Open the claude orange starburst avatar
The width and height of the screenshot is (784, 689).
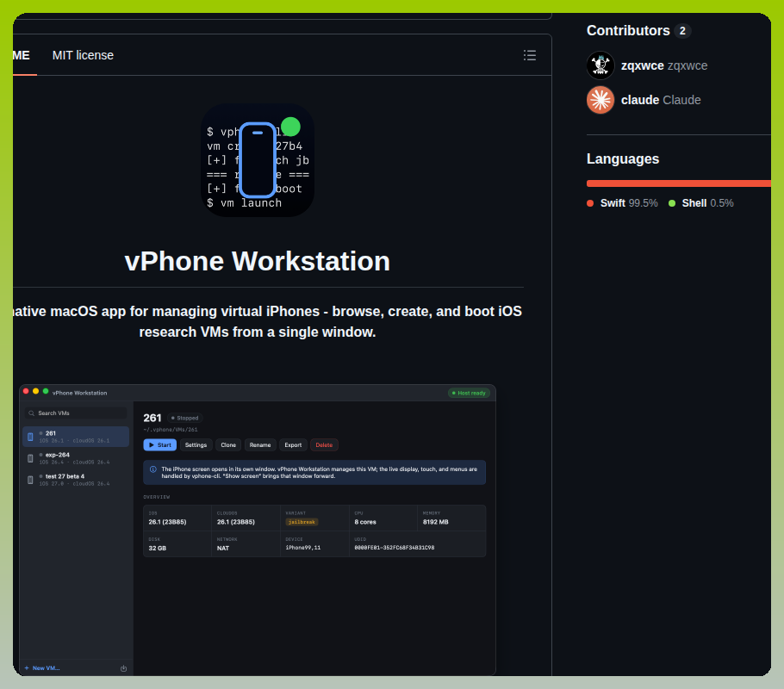tap(600, 100)
